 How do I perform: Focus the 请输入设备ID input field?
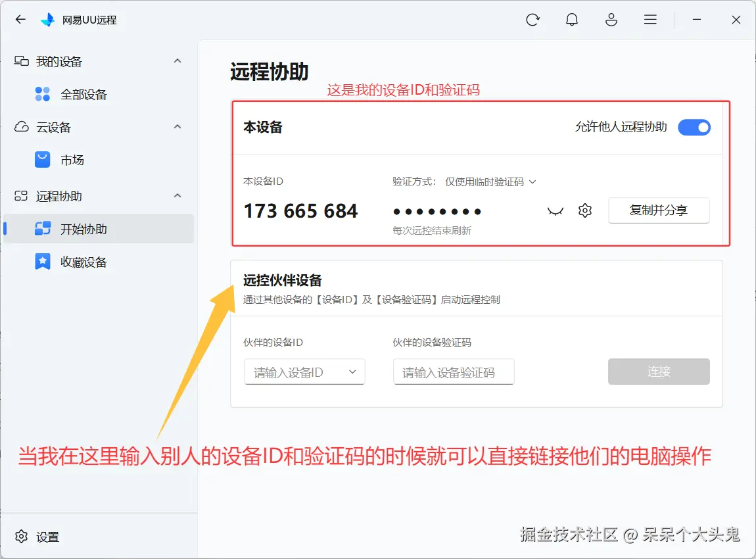pyautogui.click(x=304, y=372)
